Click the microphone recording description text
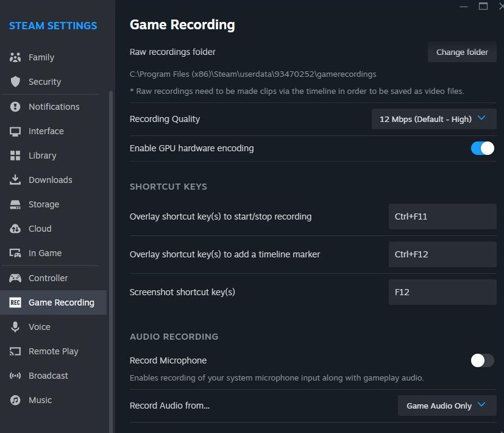 point(277,378)
